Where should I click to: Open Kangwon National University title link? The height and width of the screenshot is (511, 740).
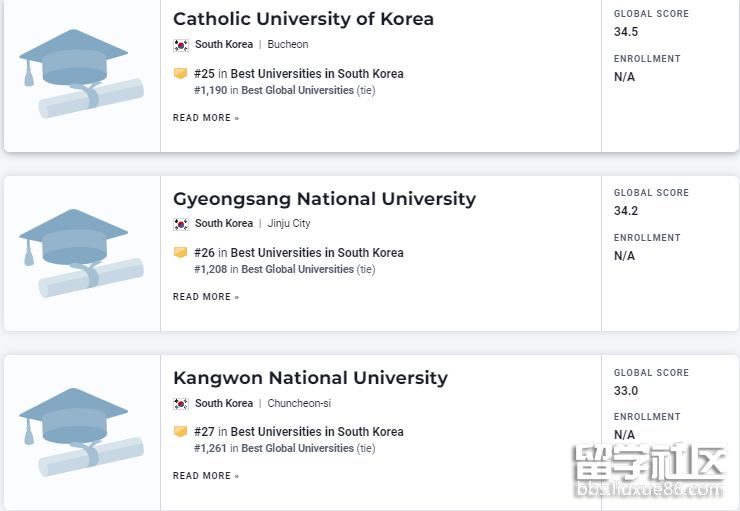pos(310,378)
